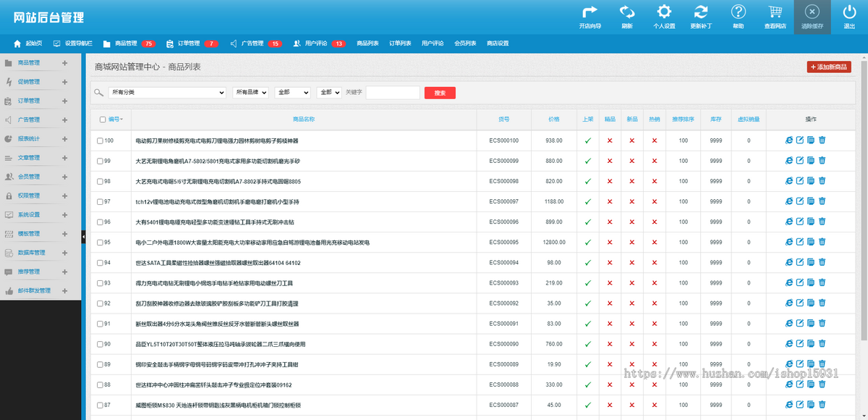The width and height of the screenshot is (868, 420).
Task: Click the delete icon in row 88
Action: 822,385
